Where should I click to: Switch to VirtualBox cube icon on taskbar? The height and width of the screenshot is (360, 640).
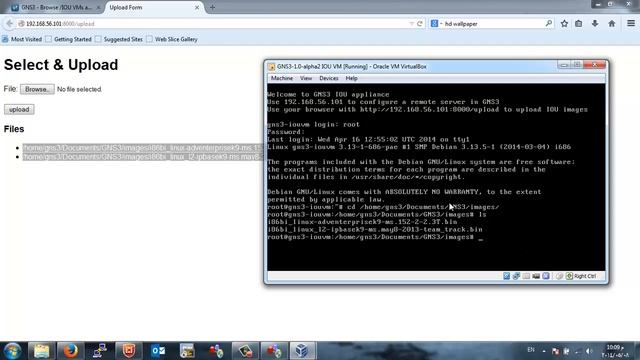pos(302,351)
